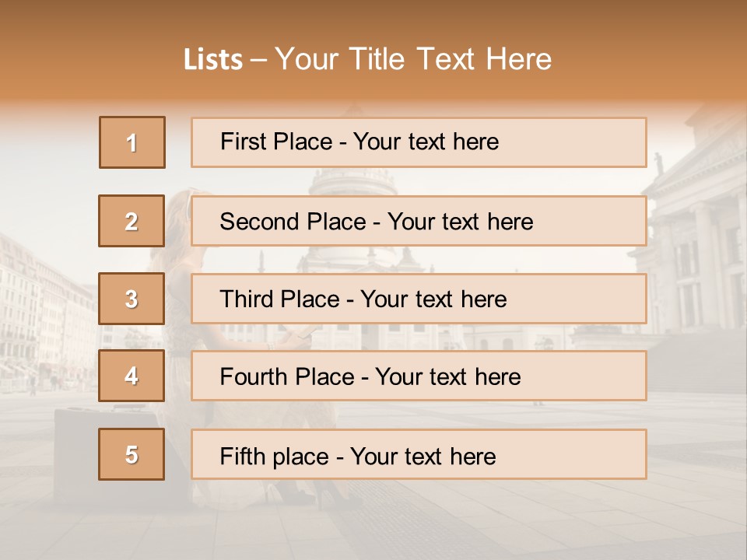Click the number 5 box

point(132,454)
